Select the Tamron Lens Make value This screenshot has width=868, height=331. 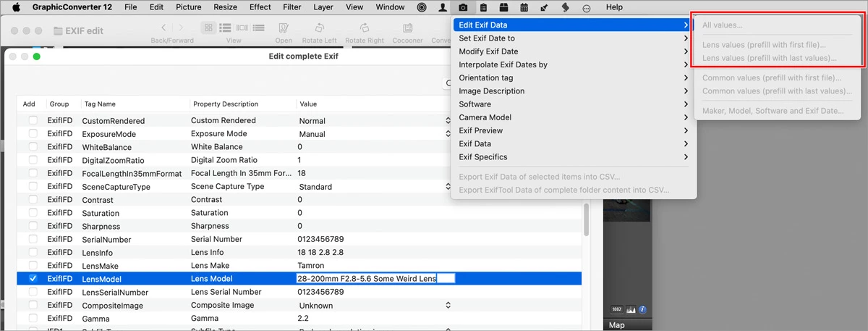311,266
